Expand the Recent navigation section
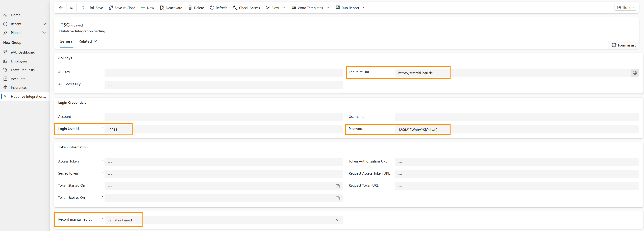The image size is (644, 231). (44, 24)
